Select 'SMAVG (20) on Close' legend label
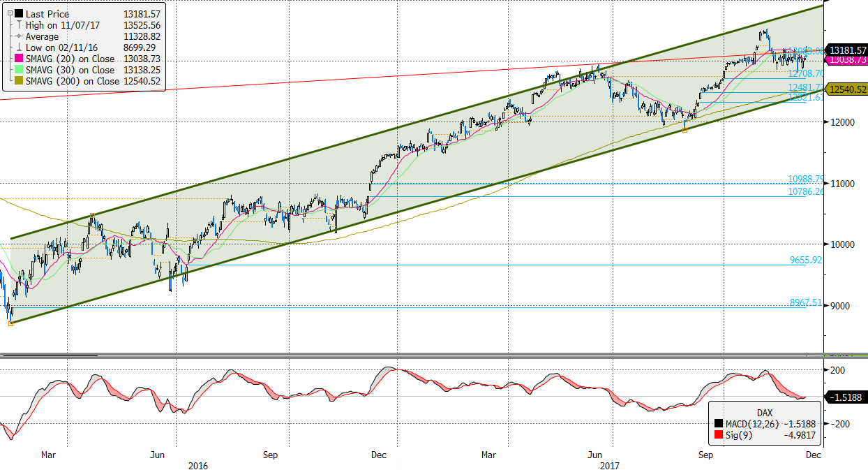This screenshot has width=868, height=470. coord(70,59)
